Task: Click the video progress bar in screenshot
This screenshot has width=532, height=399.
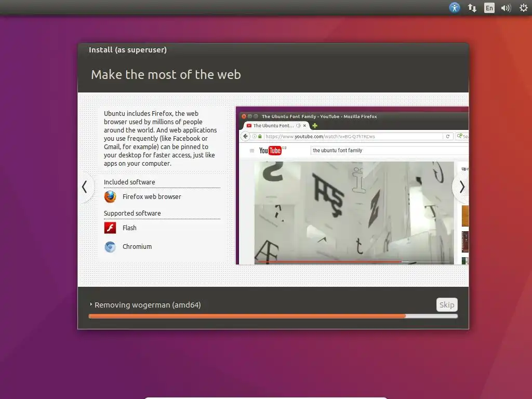Action: click(354, 262)
